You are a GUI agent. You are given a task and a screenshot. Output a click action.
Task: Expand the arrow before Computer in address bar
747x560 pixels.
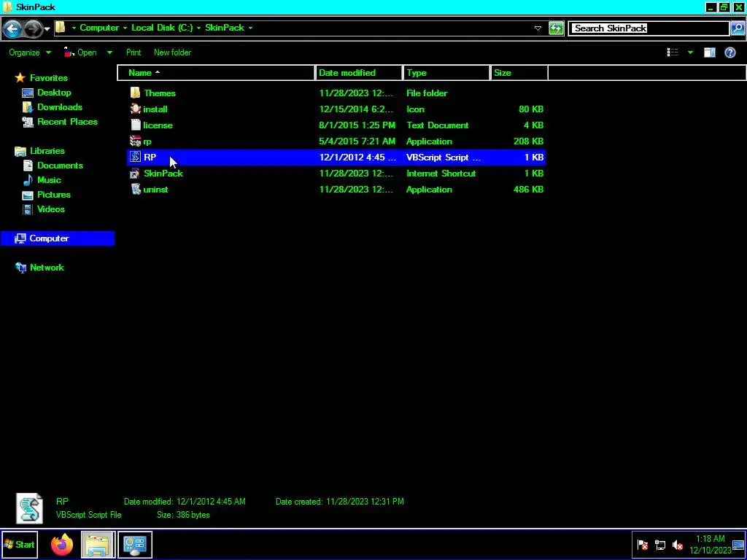point(74,28)
